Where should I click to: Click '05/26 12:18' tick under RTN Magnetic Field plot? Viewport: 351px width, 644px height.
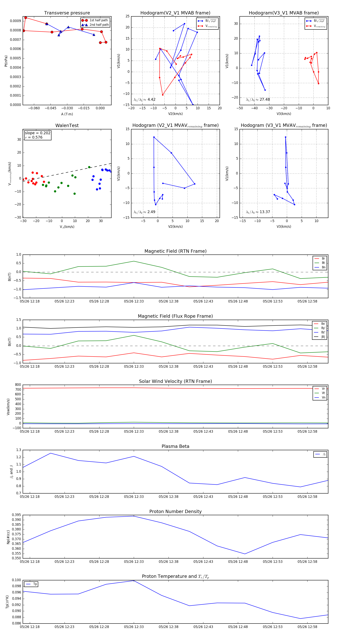[30, 301]
